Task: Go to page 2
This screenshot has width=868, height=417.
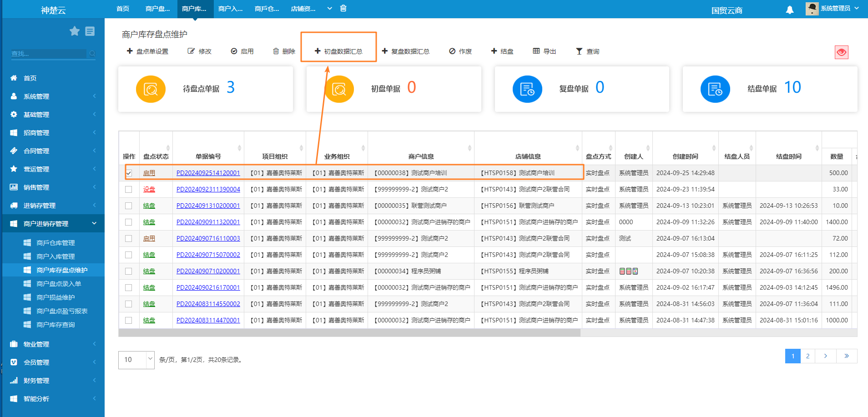Action: [808, 356]
